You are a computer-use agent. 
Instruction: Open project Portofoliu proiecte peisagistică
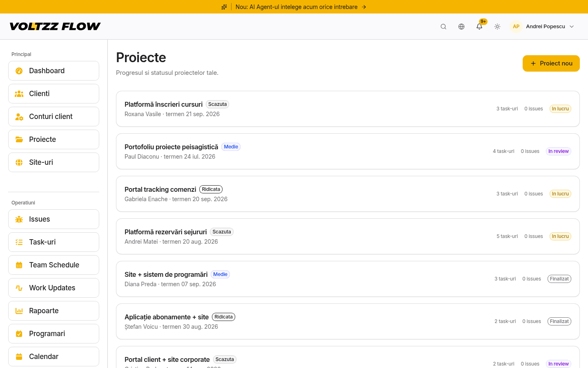click(x=348, y=151)
